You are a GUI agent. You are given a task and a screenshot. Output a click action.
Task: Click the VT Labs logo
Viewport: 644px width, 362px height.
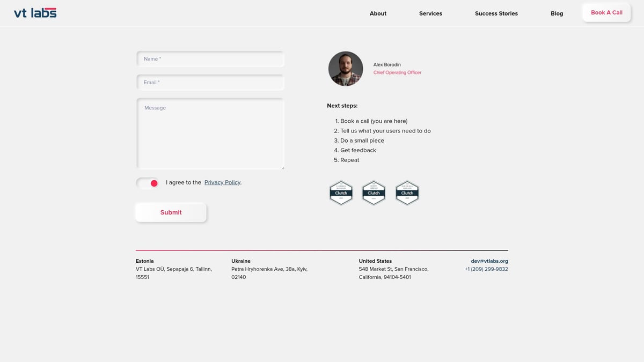[x=34, y=12]
